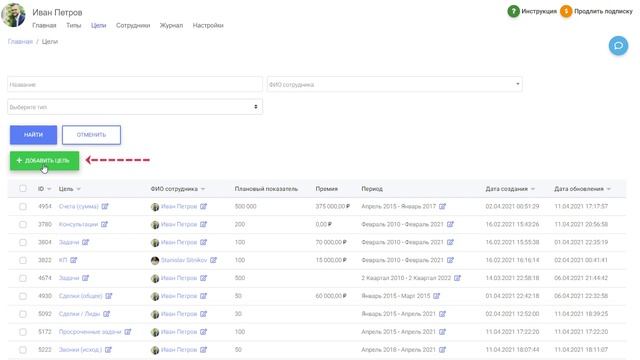Edit the Консультации goal name icon
This screenshot has height=360, width=640.
(104, 224)
